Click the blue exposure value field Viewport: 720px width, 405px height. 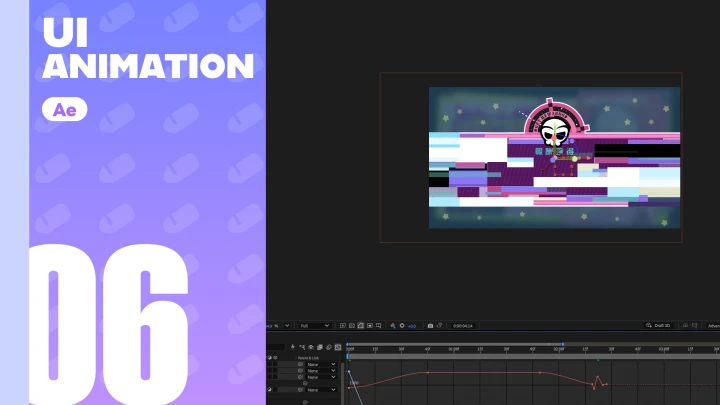coord(412,326)
